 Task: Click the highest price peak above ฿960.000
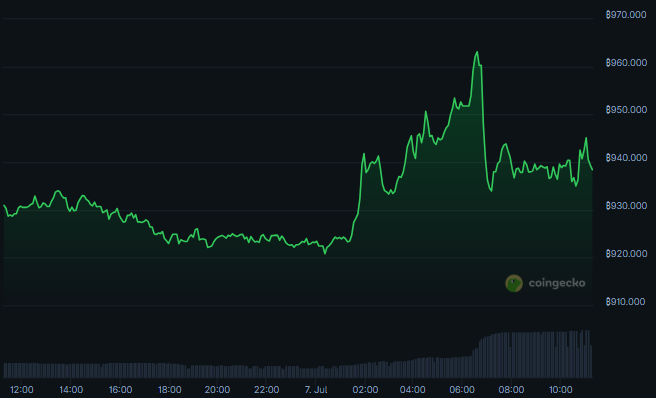pyautogui.click(x=477, y=52)
